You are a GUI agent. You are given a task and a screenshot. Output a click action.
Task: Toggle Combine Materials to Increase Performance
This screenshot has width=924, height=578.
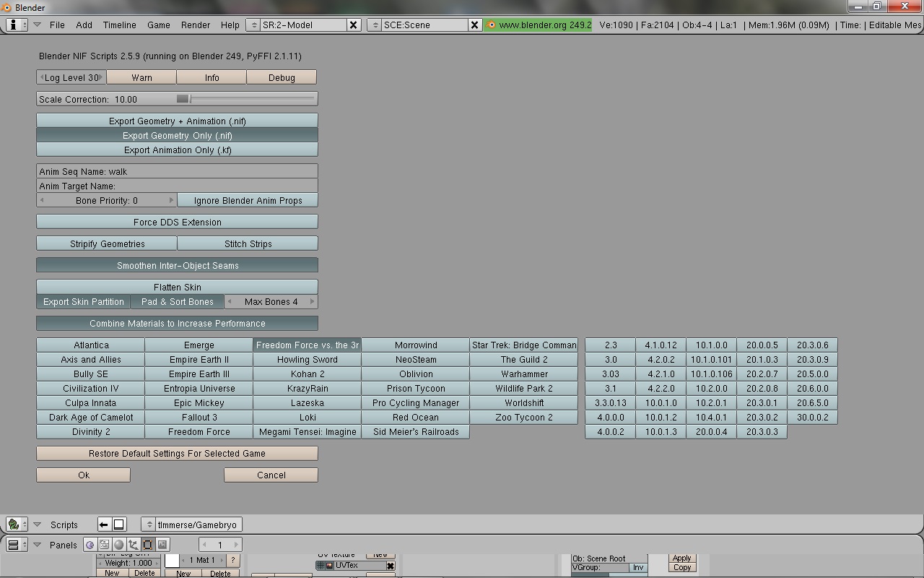click(177, 323)
